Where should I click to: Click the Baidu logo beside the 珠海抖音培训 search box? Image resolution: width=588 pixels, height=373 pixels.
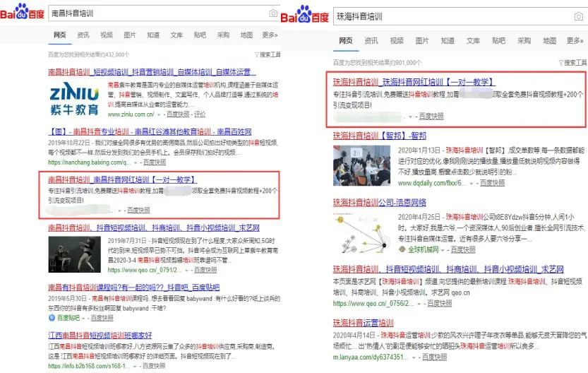coord(306,14)
